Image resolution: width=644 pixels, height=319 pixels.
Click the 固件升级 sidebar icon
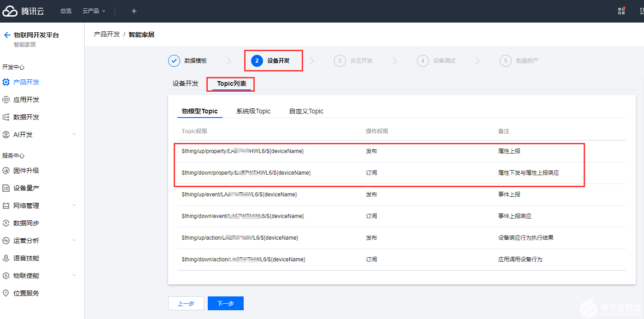point(6,171)
